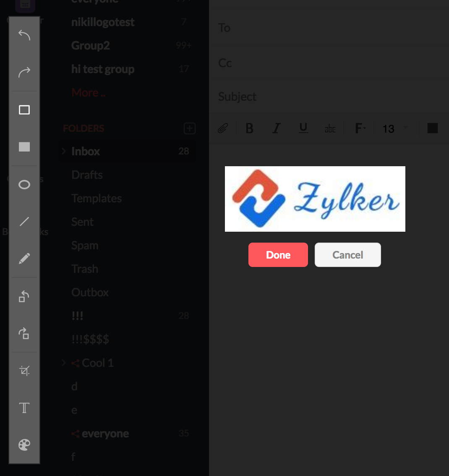Select the crop tool
The height and width of the screenshot is (476, 449).
pyautogui.click(x=24, y=371)
